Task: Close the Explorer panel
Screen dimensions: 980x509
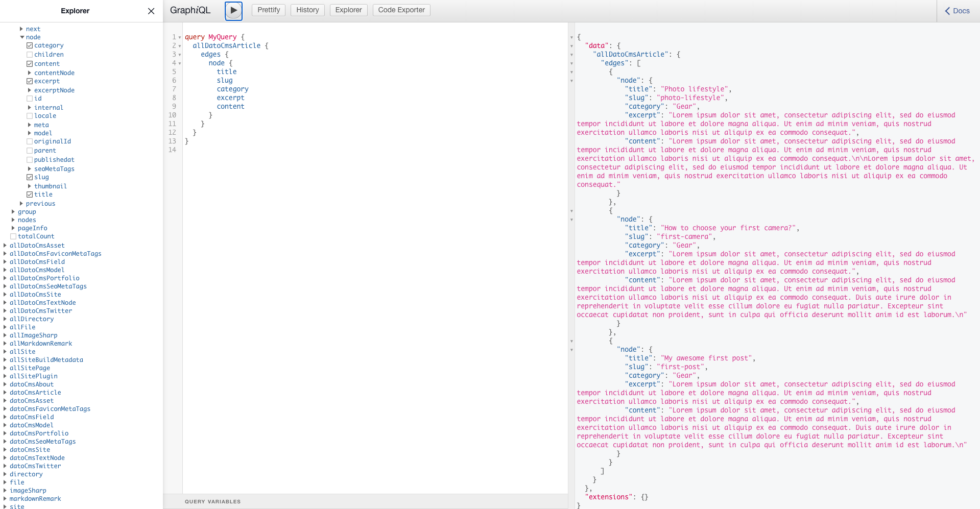Action: pyautogui.click(x=151, y=11)
